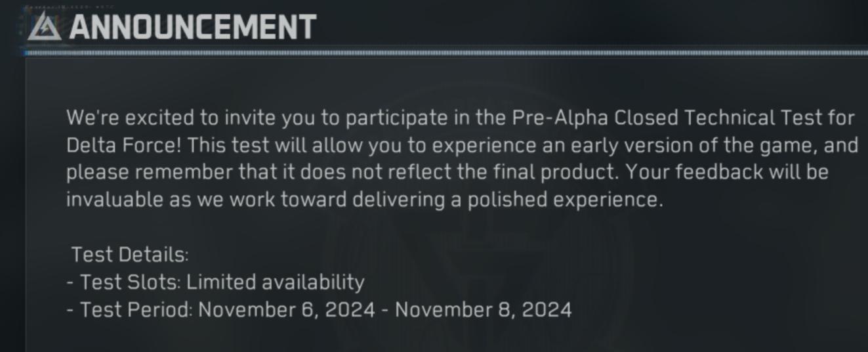Click the "Limited availability" text
This screenshot has width=868, height=352.
click(x=276, y=282)
